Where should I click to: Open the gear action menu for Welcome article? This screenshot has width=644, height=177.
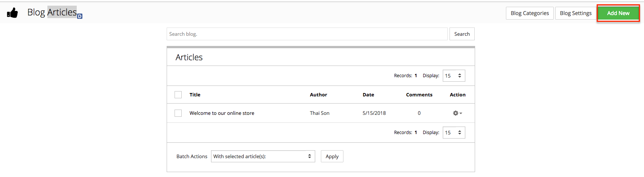(x=457, y=113)
